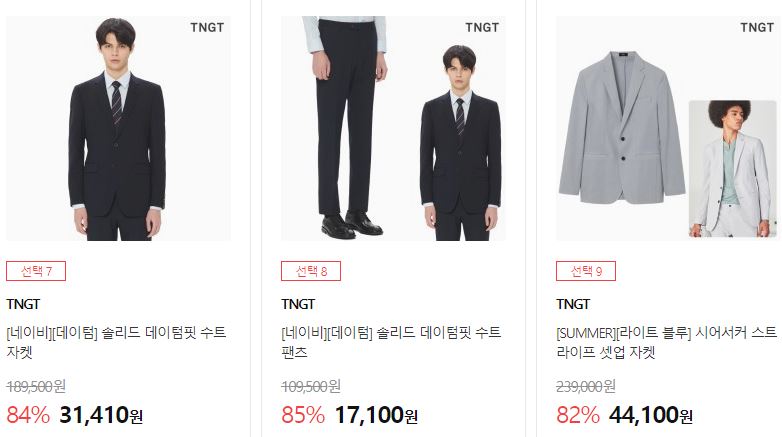Click the 선택 7 badge
Screen dimensions: 782x437
coord(36,271)
